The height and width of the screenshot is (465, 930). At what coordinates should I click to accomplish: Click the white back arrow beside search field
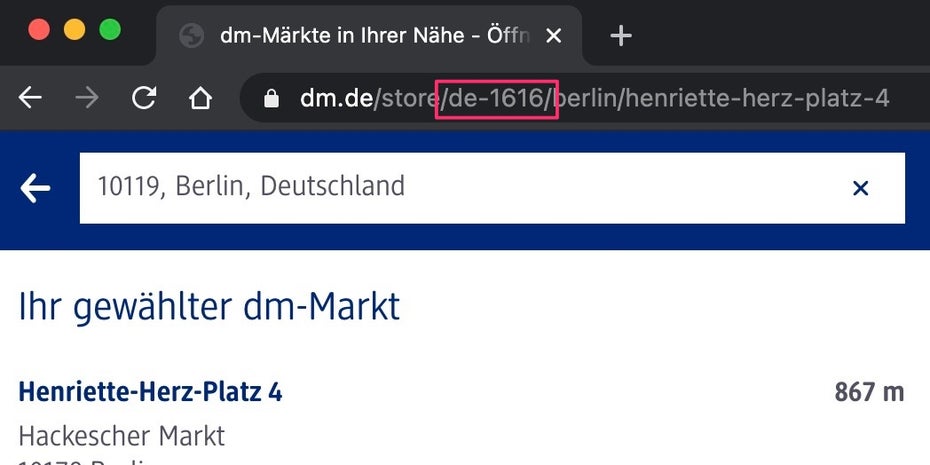pos(35,189)
